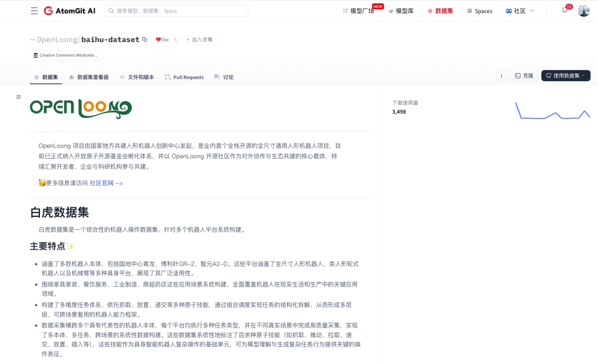
Task: Click the baihu-dataset repository name
Action: [110, 40]
